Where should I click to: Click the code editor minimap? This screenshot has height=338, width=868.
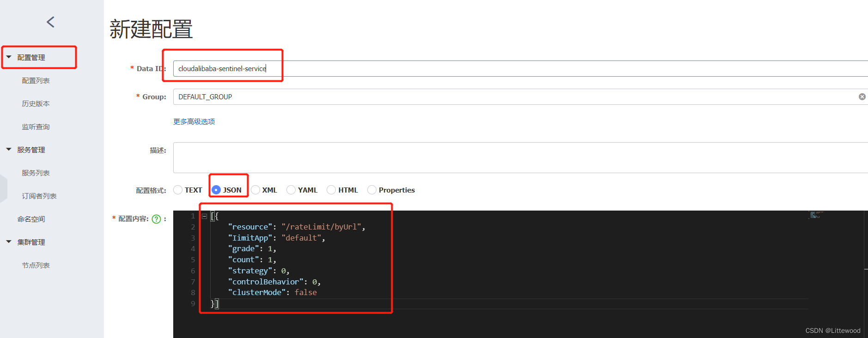(816, 215)
